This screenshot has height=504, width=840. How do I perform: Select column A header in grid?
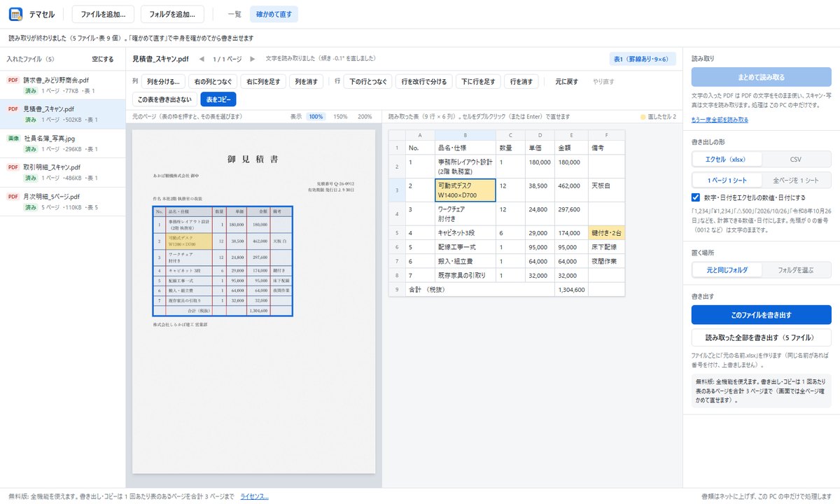pyautogui.click(x=420, y=135)
